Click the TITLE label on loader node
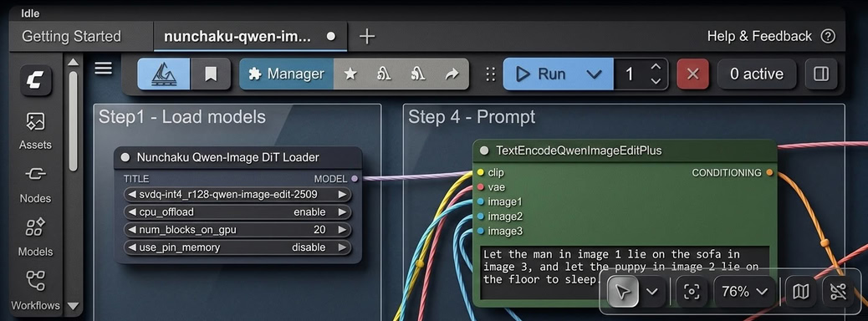This screenshot has width=868, height=321. 136,179
